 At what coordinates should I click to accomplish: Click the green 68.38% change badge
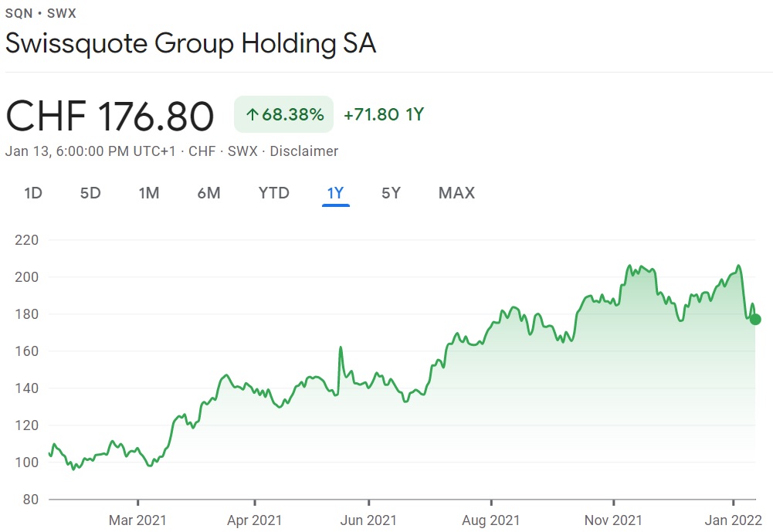pos(283,115)
